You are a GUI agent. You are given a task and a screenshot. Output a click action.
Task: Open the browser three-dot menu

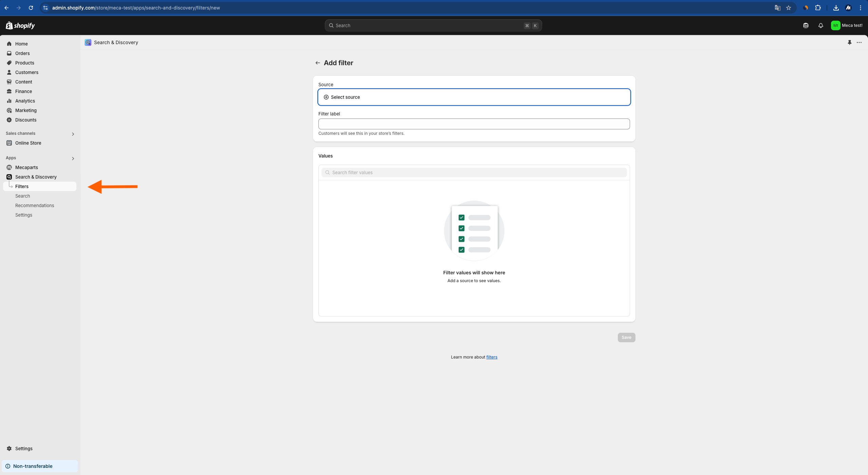[x=861, y=8]
